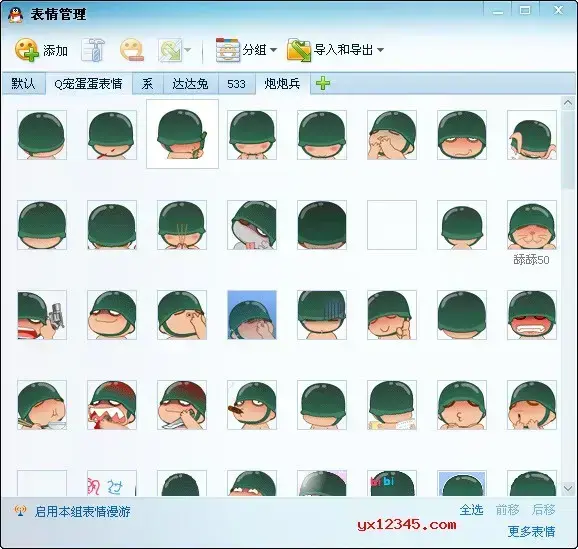The height and width of the screenshot is (549, 578).
Task: Select the soldier with pink pig ear
Action: coord(532,135)
